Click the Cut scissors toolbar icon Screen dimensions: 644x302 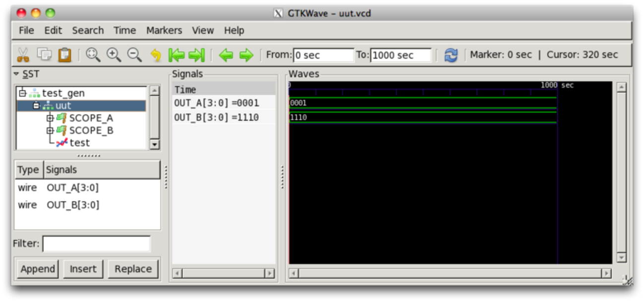coord(23,55)
